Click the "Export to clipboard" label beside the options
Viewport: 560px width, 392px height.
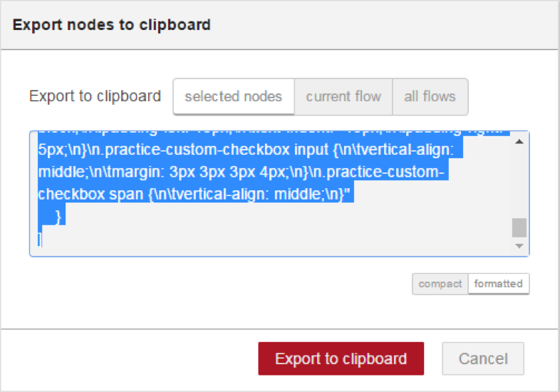95,96
